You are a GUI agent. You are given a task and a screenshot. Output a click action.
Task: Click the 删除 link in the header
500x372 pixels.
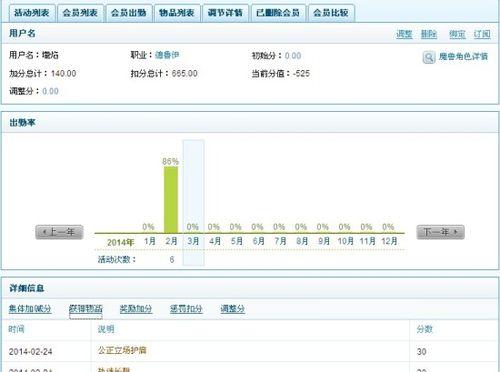(x=429, y=34)
